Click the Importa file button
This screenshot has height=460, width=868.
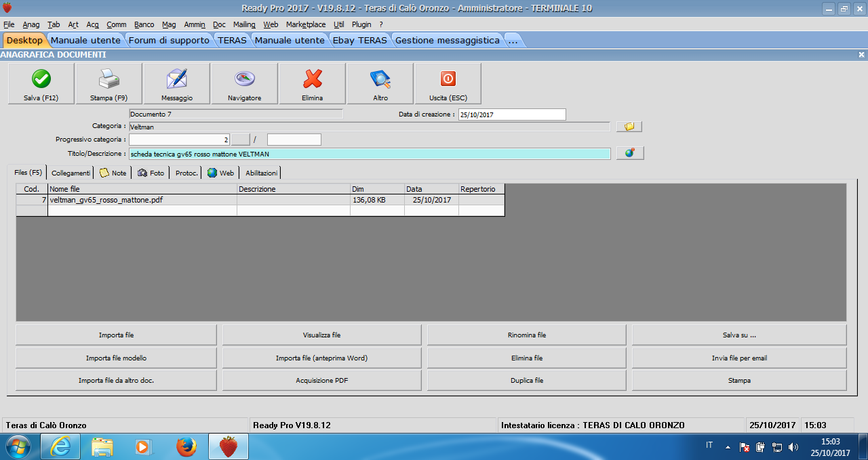[116, 335]
